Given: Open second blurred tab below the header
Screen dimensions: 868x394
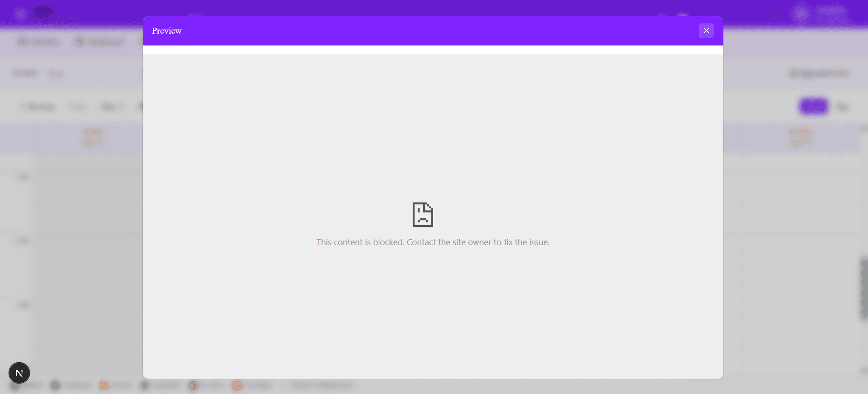Looking at the screenshot, I should click(100, 42).
